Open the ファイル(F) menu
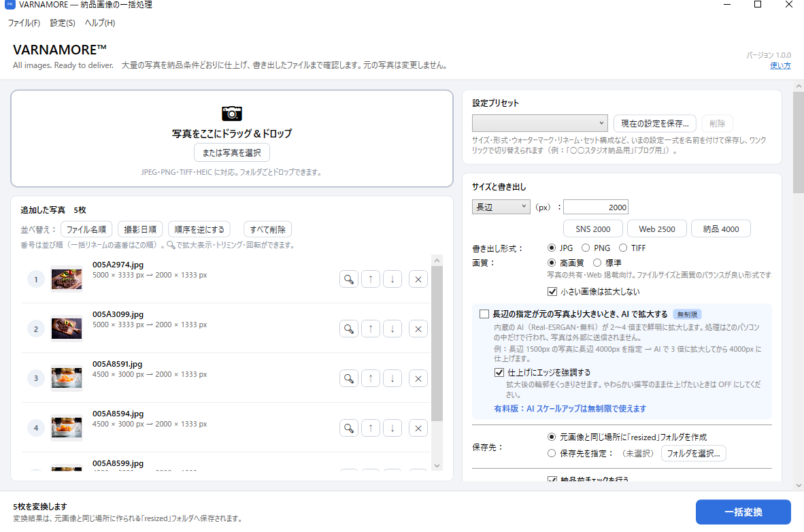Viewport: 804px width, 532px height. (24, 23)
